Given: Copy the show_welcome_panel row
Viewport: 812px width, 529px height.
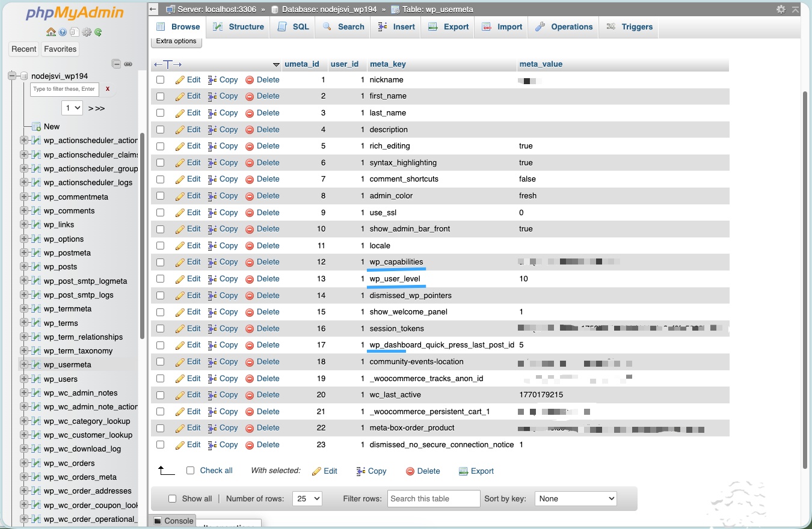Looking at the screenshot, I should (x=223, y=312).
